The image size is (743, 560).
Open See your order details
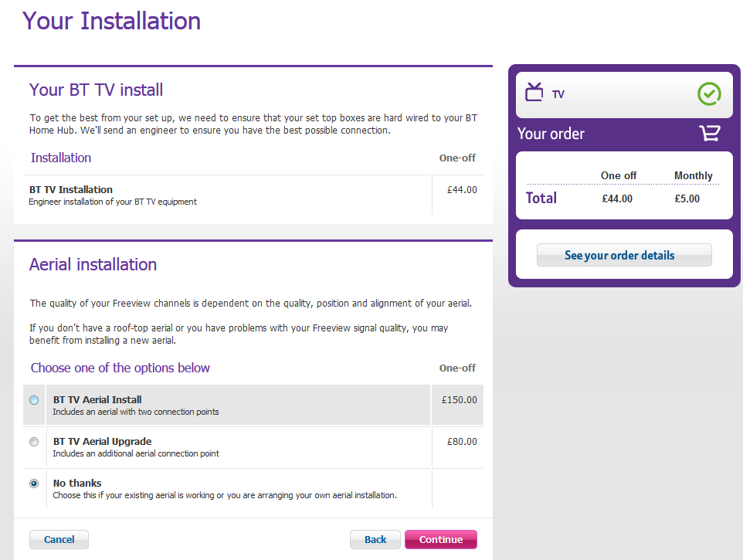pos(623,255)
